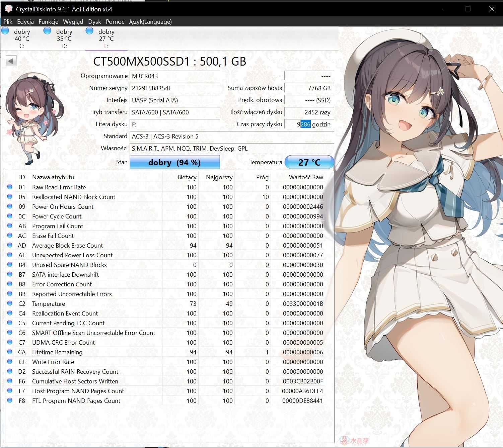Click the CrystalDiskInfo title bar app icon
The height and width of the screenshot is (448, 503).
click(8, 9)
